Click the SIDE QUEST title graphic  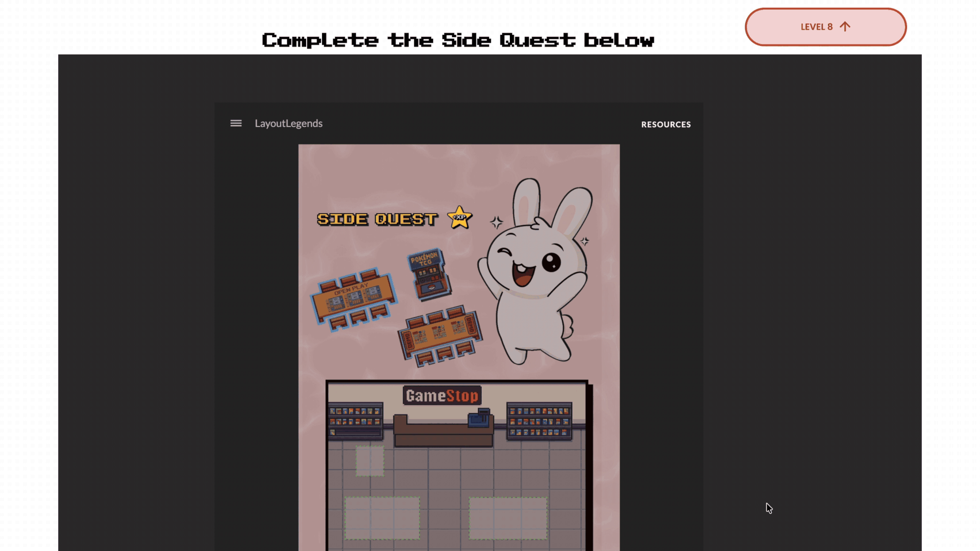(x=377, y=219)
